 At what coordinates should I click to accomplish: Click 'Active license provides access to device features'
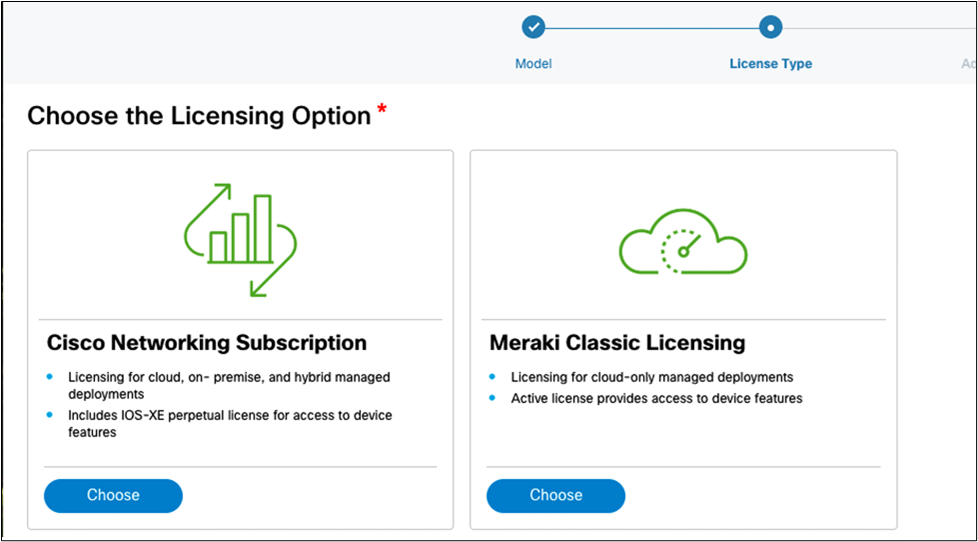657,399
